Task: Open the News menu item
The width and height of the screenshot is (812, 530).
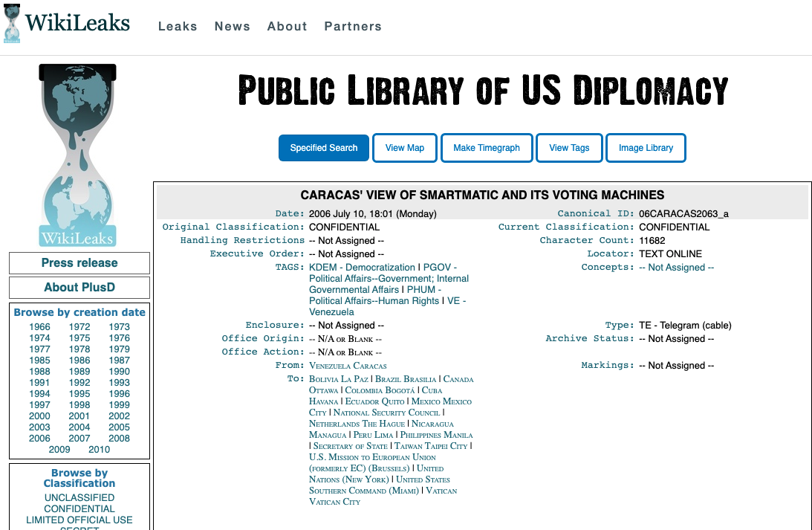Action: (232, 27)
